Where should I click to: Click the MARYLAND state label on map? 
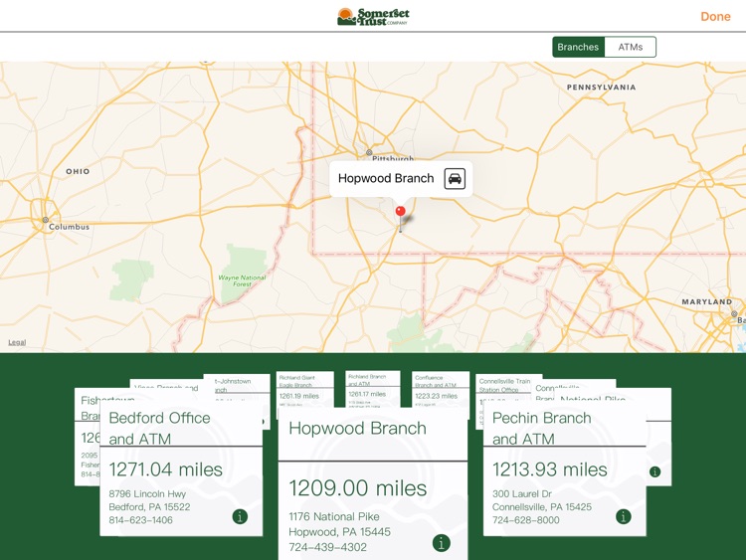[706, 301]
